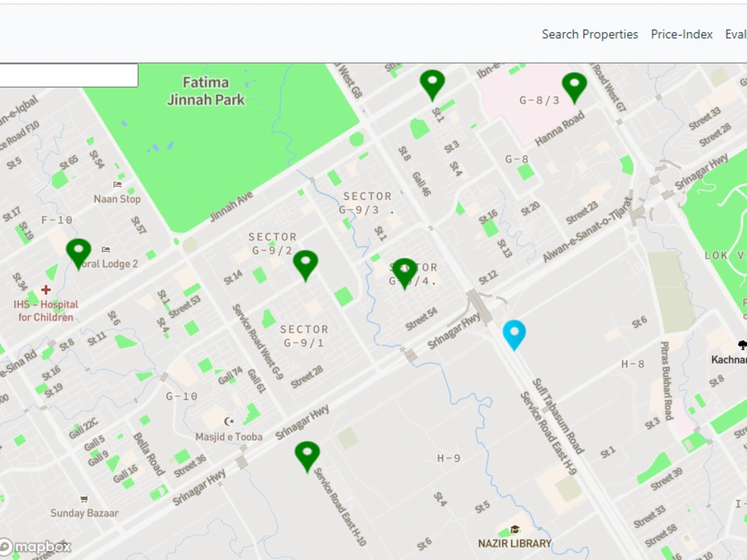Click the Aiwan-e-Sanat-o-Tijarat road label
The height and width of the screenshot is (560, 747).
pyautogui.click(x=587, y=229)
